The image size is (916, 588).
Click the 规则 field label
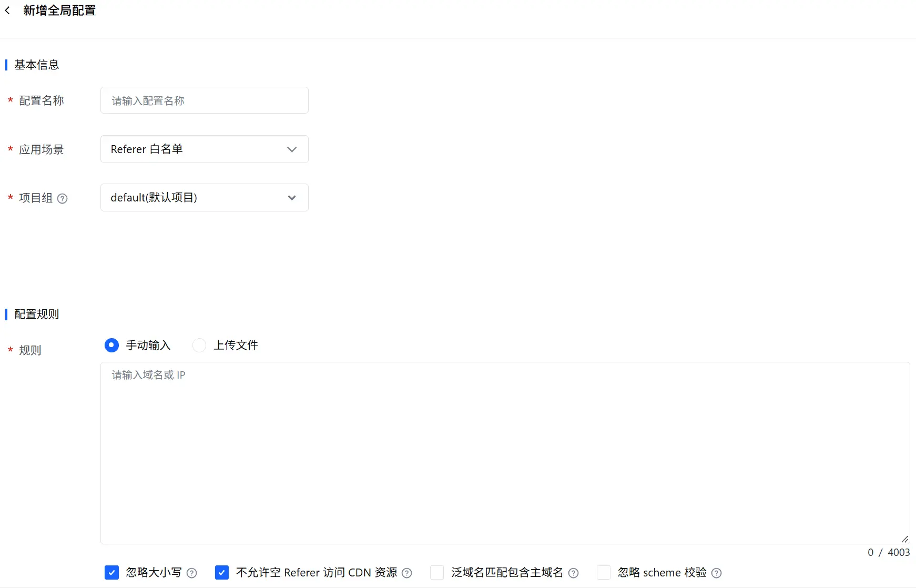[30, 350]
